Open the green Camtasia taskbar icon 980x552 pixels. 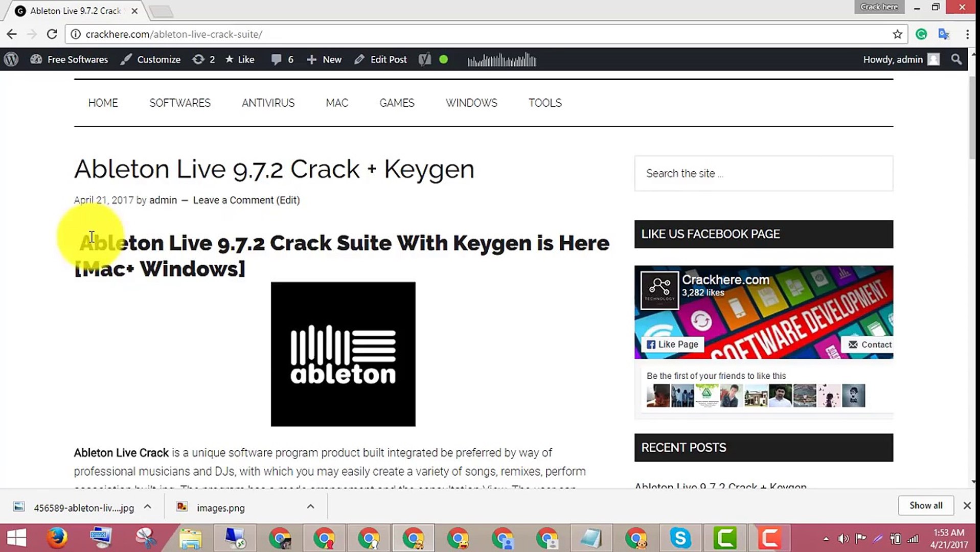tap(725, 538)
